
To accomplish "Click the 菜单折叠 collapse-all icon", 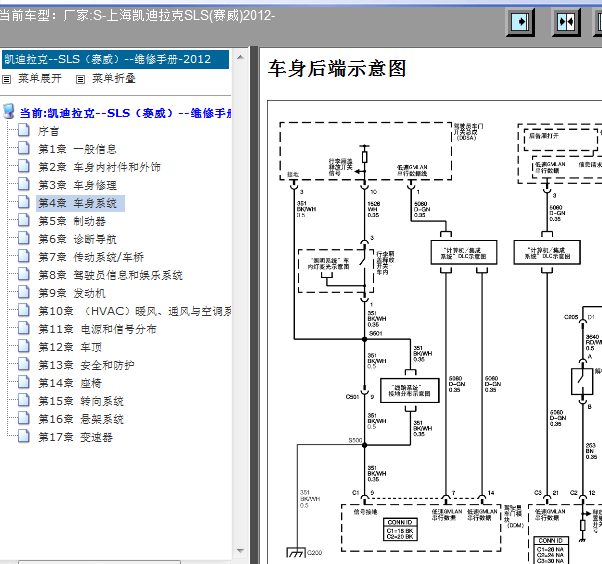I will point(80,79).
